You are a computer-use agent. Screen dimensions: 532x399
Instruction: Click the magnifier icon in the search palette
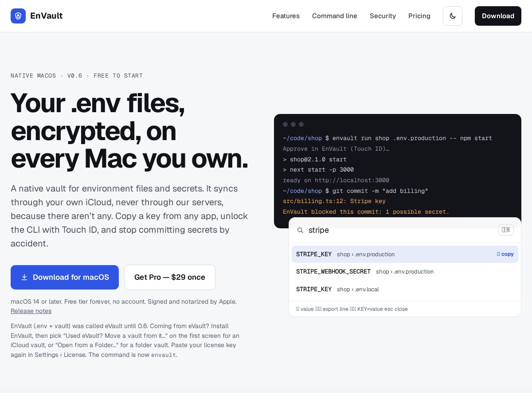point(300,230)
